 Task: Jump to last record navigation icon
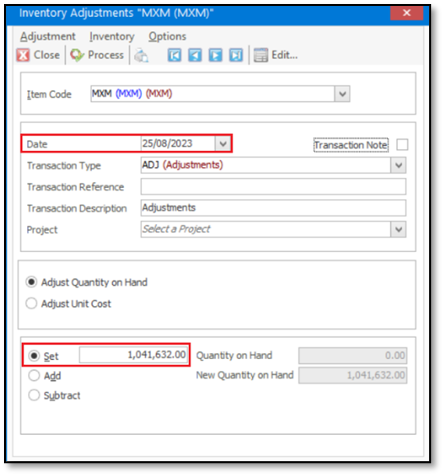click(236, 55)
